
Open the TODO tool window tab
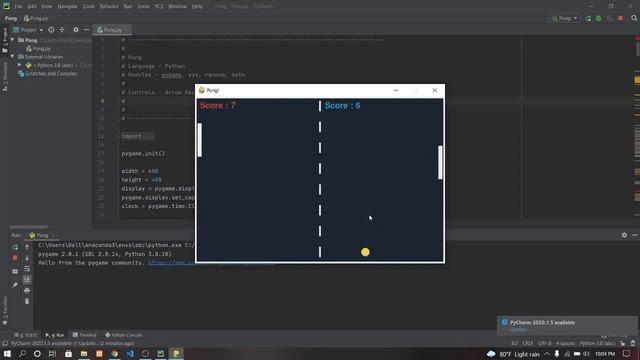(x=25, y=335)
